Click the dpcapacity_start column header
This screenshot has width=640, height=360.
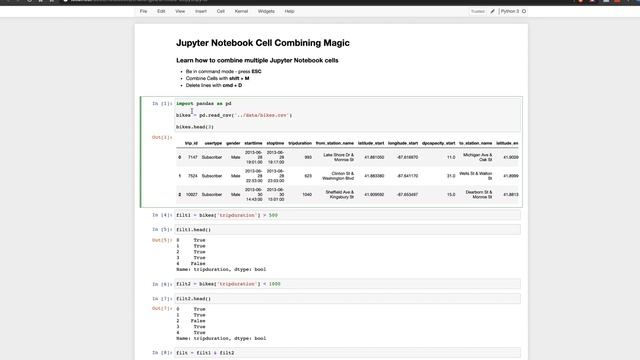coord(438,143)
